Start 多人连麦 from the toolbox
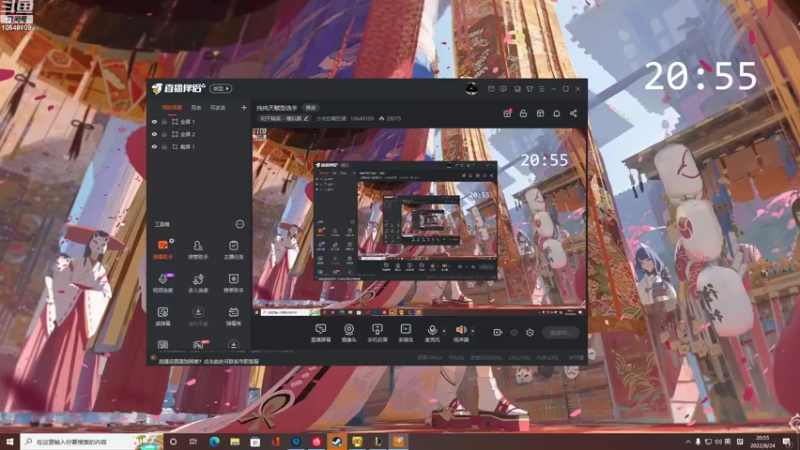The image size is (800, 450). pyautogui.click(x=198, y=283)
